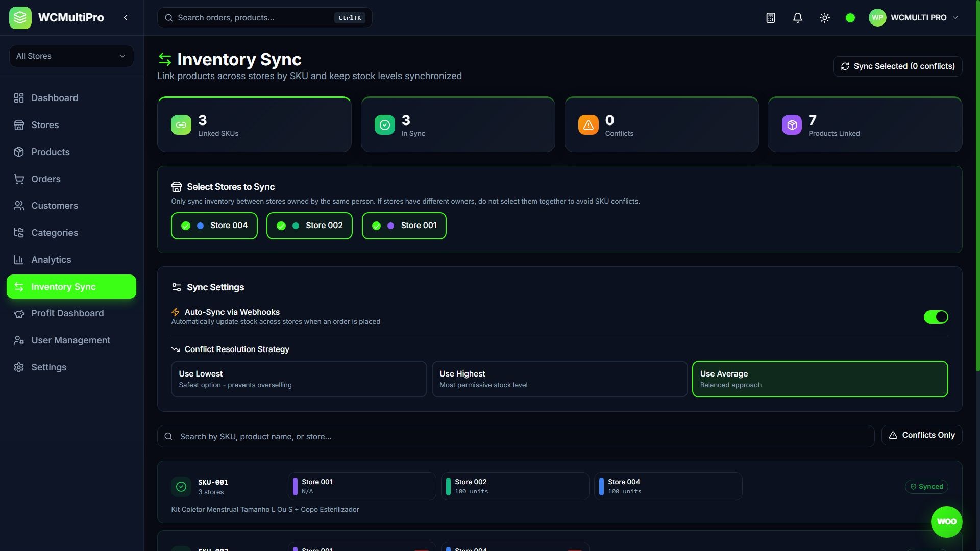Filter by Conflicts Only button
Screen dimensions: 980x551
click(921, 435)
